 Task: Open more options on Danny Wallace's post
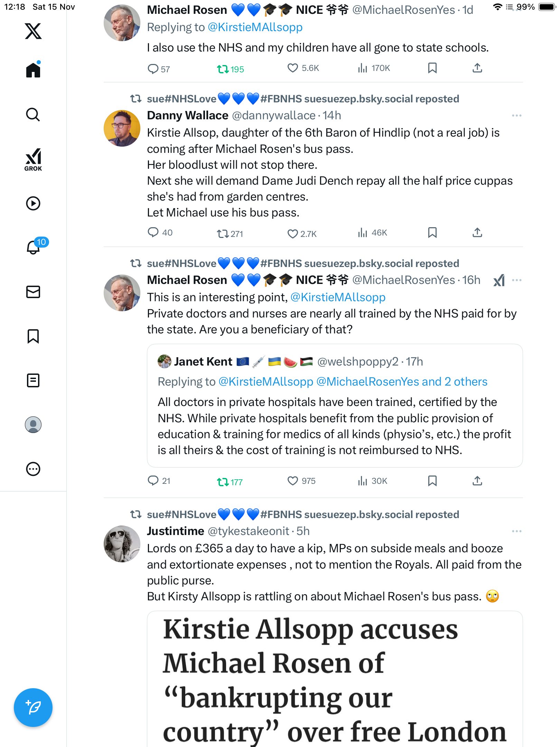(x=516, y=116)
